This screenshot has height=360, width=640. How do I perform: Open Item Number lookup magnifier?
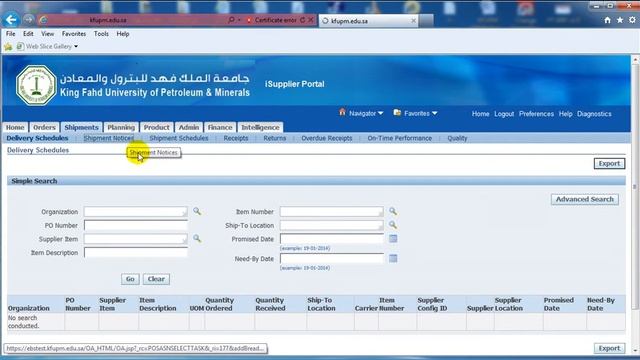click(x=393, y=211)
